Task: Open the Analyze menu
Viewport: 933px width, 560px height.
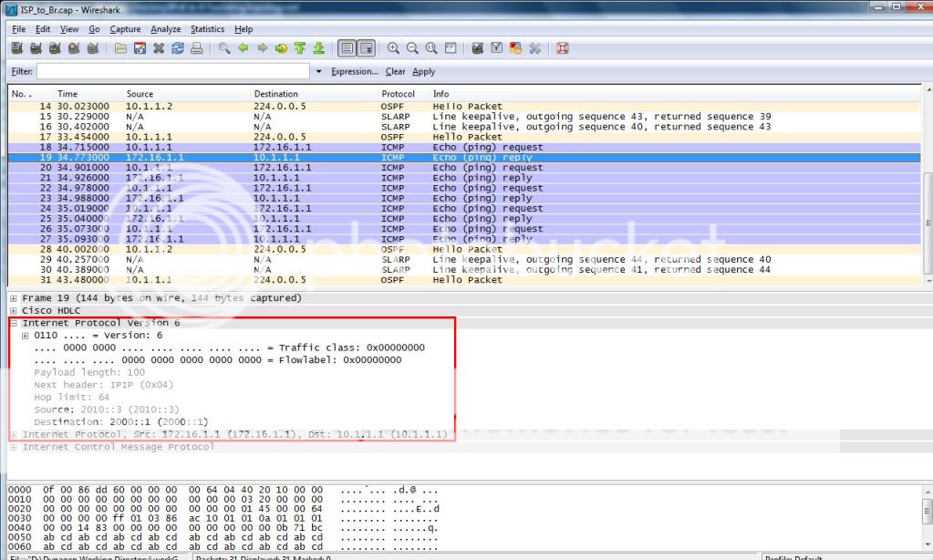Action: click(165, 29)
